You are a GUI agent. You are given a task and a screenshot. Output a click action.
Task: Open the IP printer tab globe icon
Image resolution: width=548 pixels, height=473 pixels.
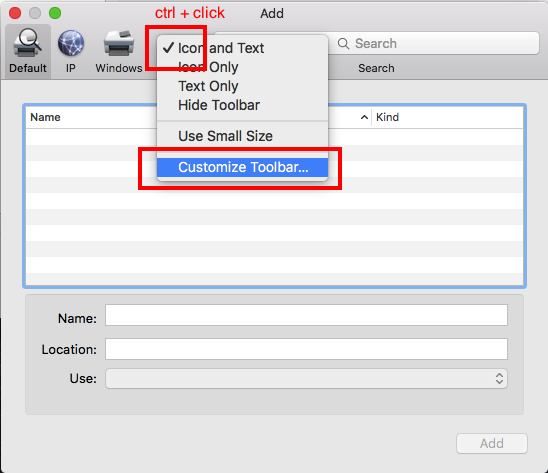tap(71, 43)
